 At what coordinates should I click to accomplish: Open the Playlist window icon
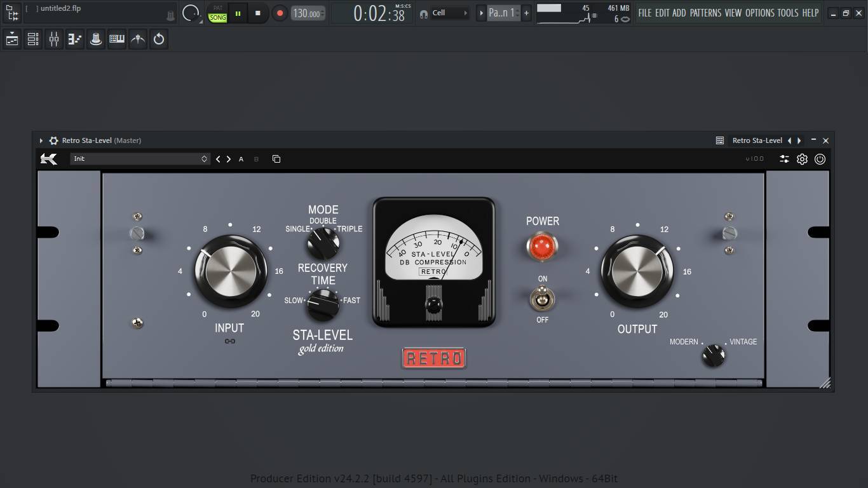pos(12,39)
